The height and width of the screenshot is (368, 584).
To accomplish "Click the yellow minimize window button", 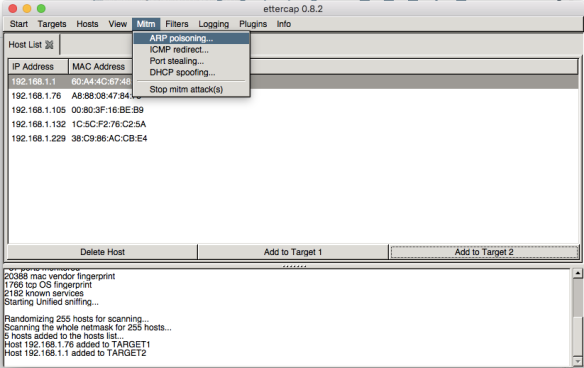I will pyautogui.click(x=27, y=8).
